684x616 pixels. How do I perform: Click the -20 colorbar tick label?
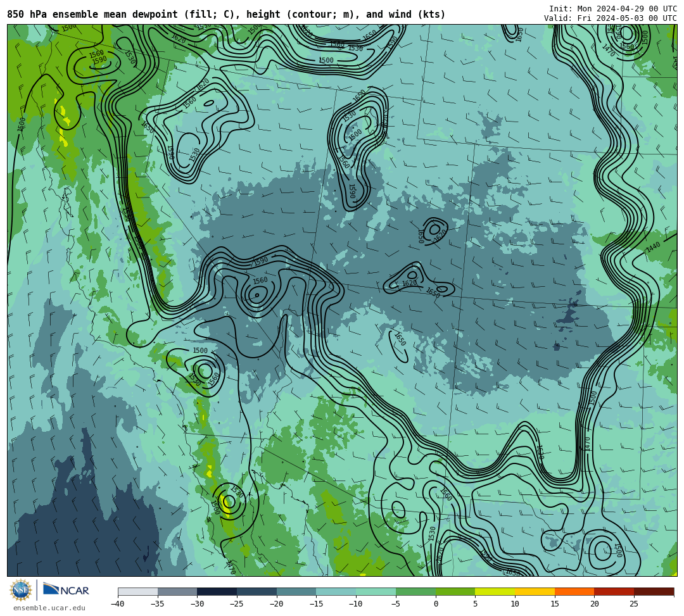277,604
